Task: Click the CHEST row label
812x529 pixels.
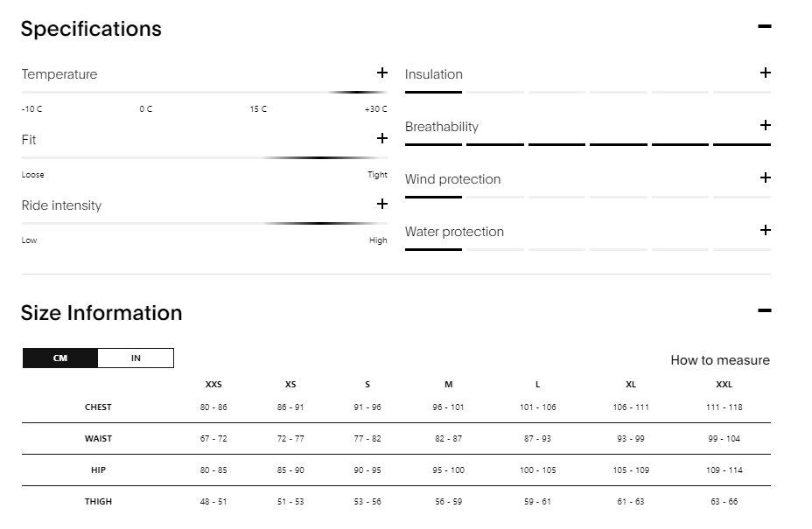Action: pyautogui.click(x=98, y=407)
